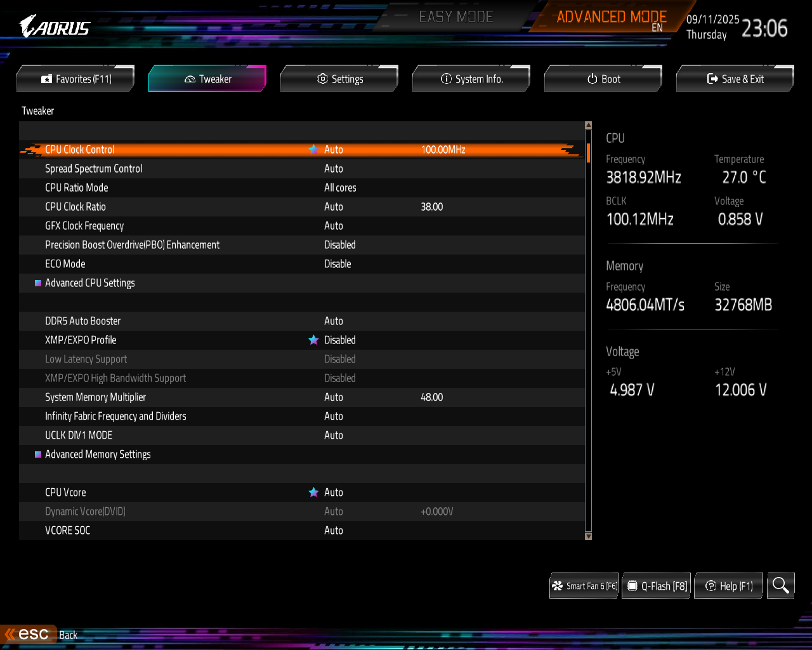Viewport: 812px width, 650px height.
Task: Click the scrollbar up arrow
Action: coord(588,125)
